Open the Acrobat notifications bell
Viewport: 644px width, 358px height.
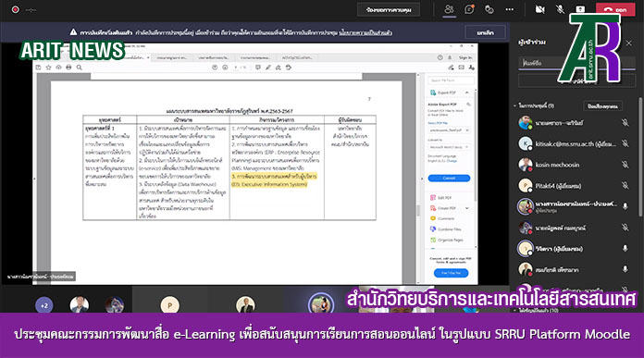pos(450,57)
